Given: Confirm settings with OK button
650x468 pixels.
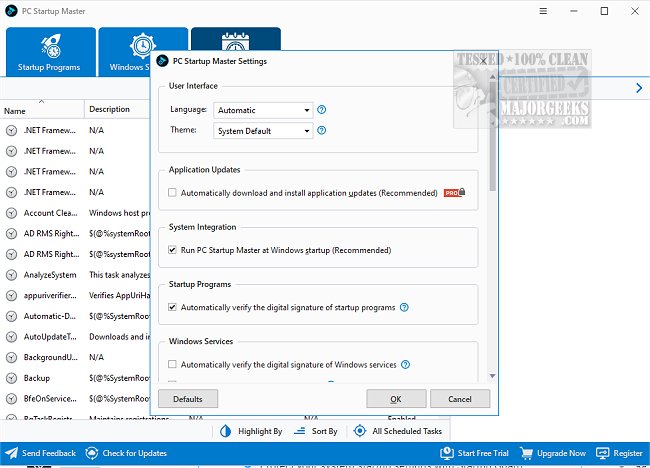Looking at the screenshot, I should pyautogui.click(x=396, y=399).
